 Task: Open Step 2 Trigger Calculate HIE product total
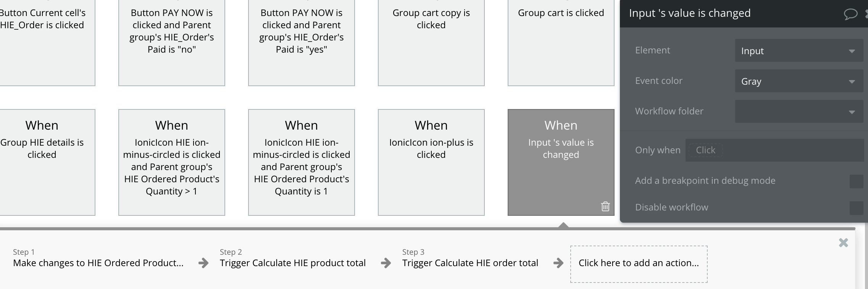coord(292,263)
